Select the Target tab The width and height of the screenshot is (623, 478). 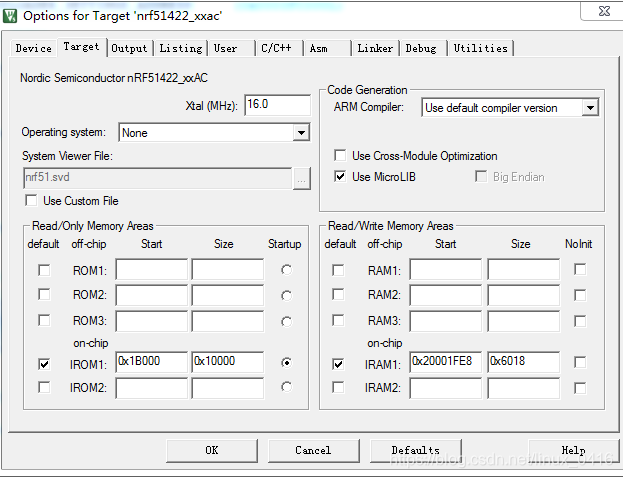[x=82, y=47]
